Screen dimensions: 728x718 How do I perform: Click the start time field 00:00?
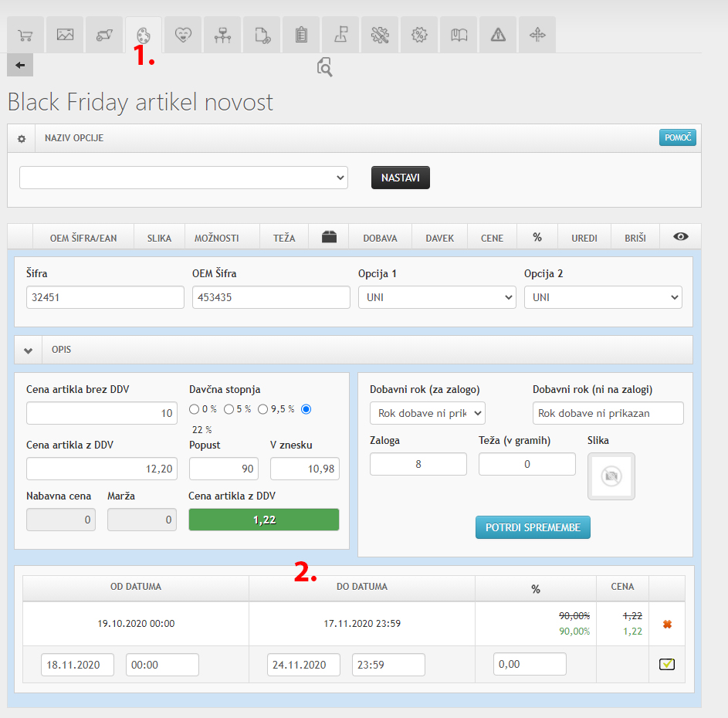click(x=162, y=665)
